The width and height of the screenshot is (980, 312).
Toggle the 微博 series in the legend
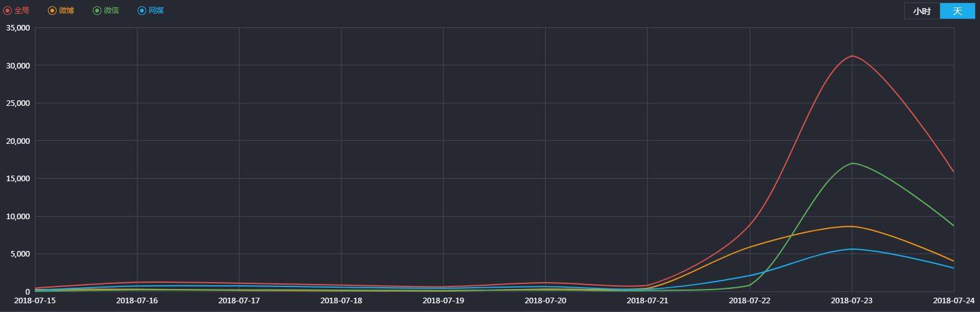coord(61,11)
